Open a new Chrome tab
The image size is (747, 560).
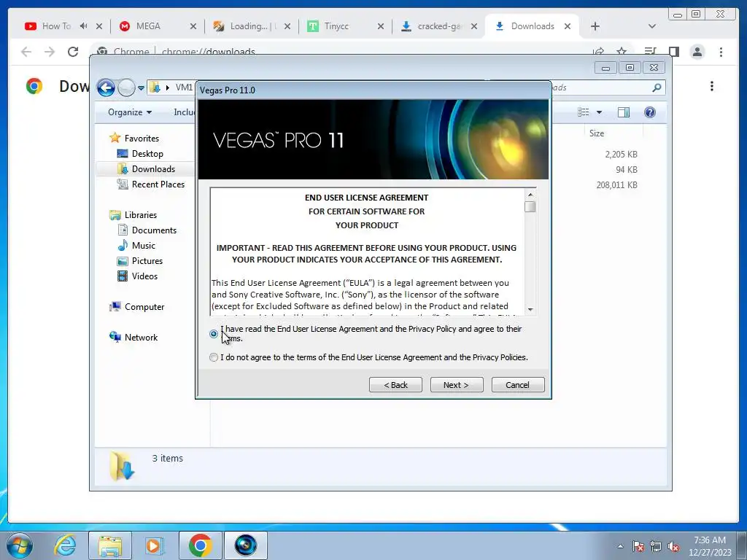point(595,26)
